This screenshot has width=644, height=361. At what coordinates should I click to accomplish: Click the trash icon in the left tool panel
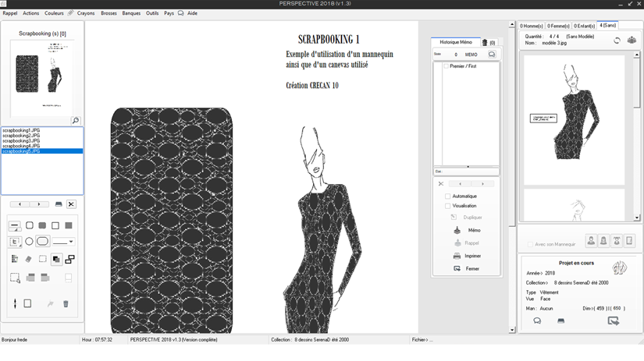click(66, 304)
